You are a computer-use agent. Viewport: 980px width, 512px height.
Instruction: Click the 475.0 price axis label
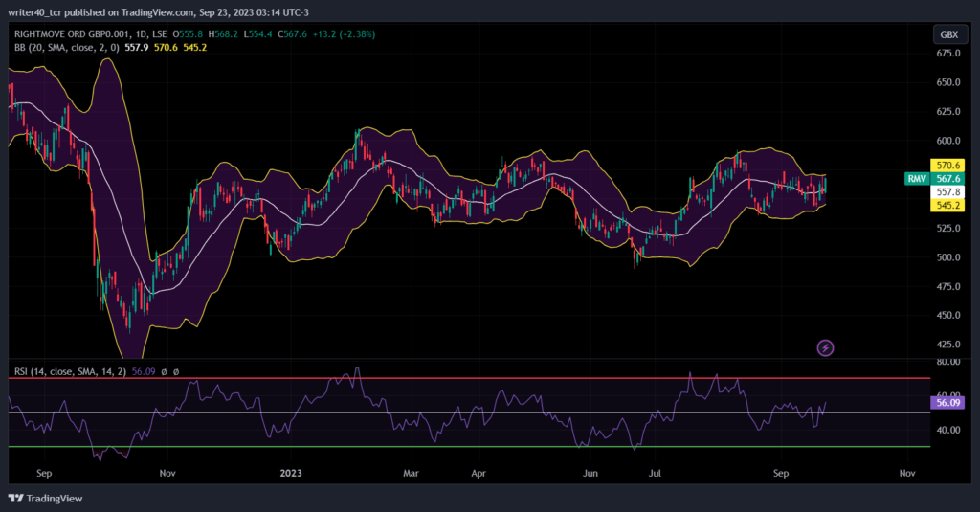coord(948,286)
